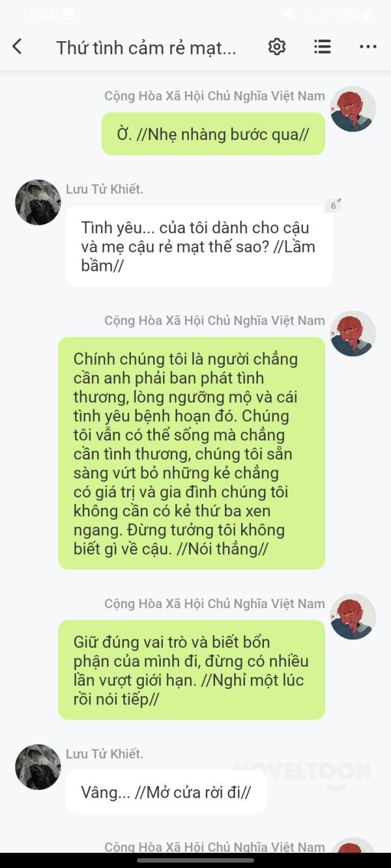Tap the green bubble "Giữ đúng vai trò"

pyautogui.click(x=192, y=670)
